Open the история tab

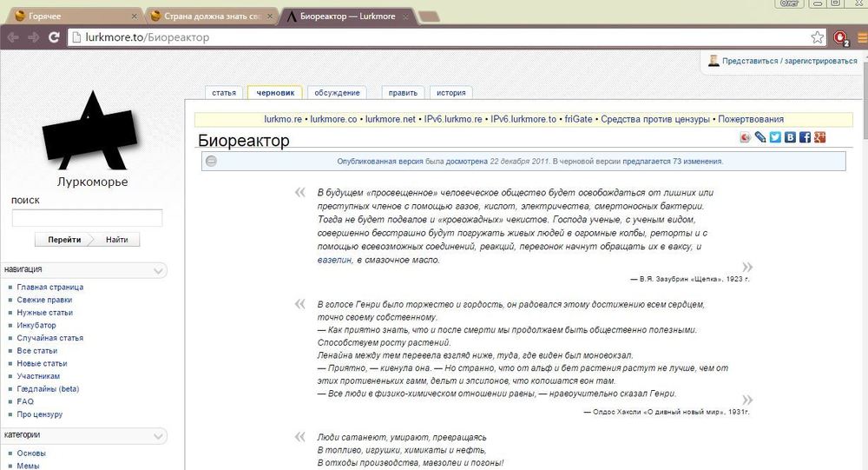coord(450,93)
